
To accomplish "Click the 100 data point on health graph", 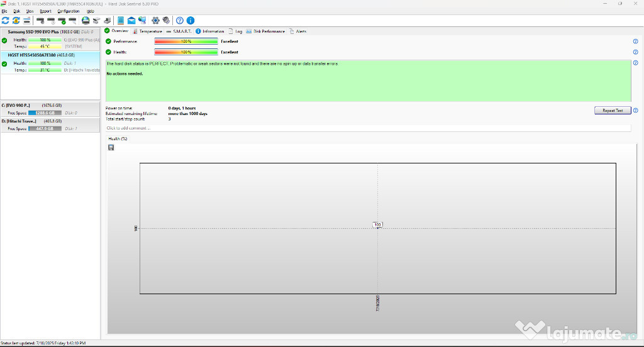I will click(377, 224).
